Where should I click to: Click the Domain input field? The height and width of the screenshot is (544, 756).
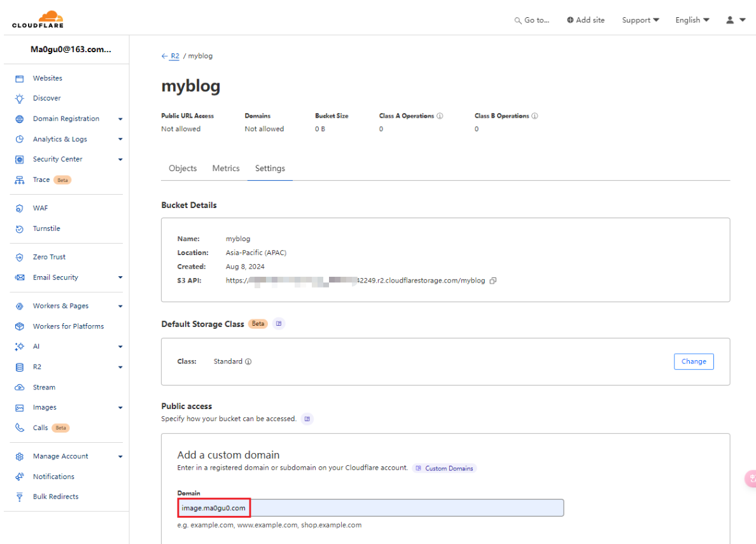point(370,508)
